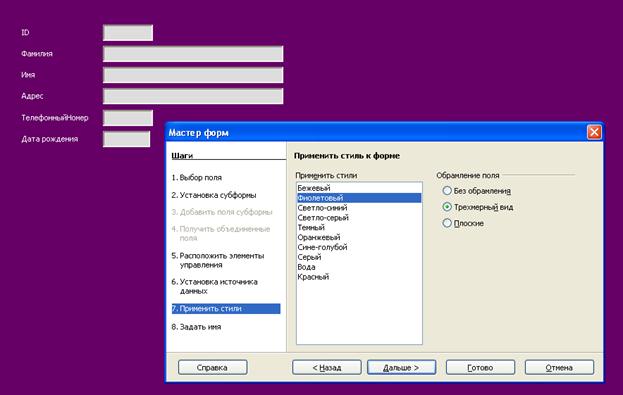Click the 'Фамилия' label on the form
Screen dimensions: 623x395
point(37,54)
